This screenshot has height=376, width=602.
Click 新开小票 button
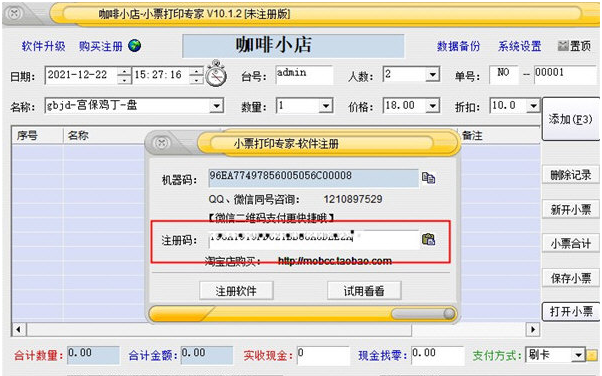point(571,210)
